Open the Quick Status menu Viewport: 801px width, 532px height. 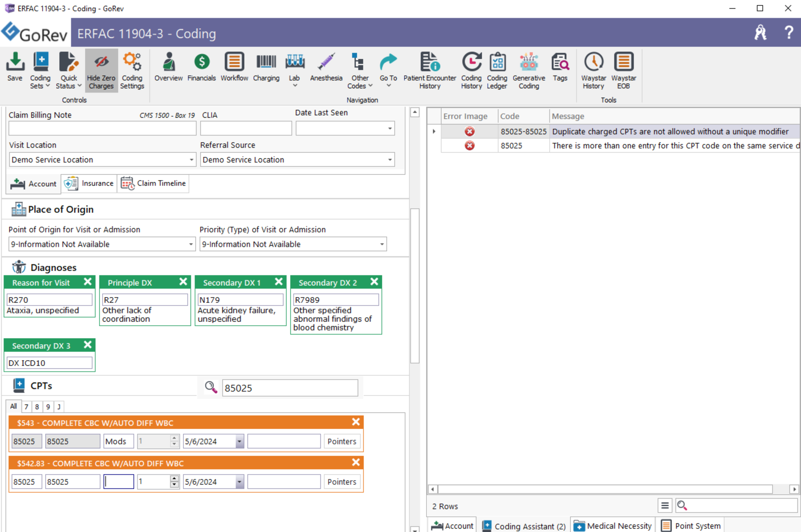pyautogui.click(x=69, y=71)
